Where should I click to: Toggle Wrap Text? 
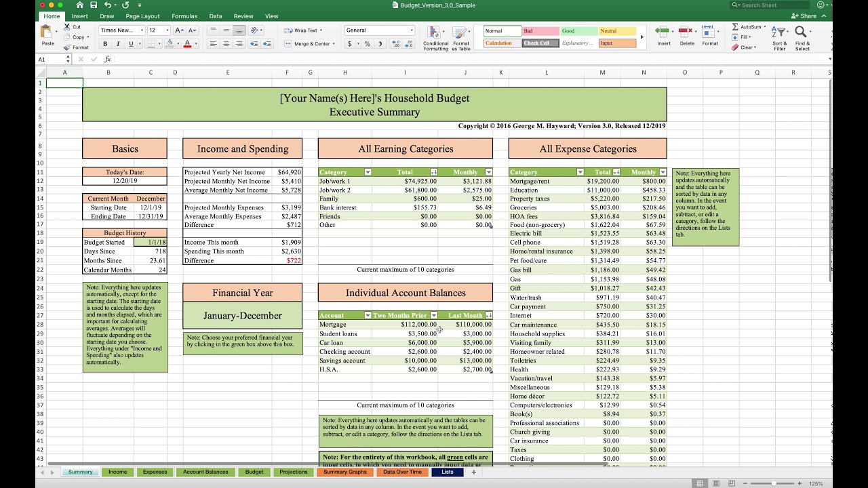coord(303,30)
